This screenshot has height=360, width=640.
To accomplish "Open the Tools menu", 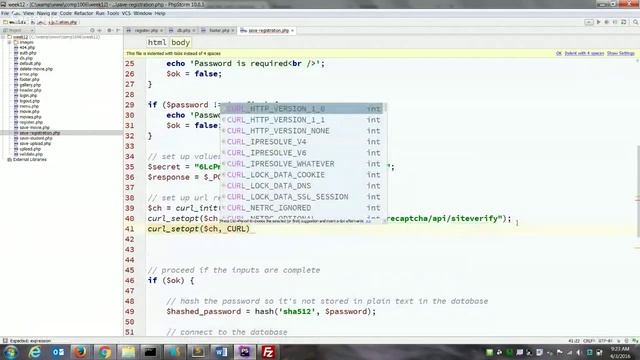I will [x=113, y=13].
